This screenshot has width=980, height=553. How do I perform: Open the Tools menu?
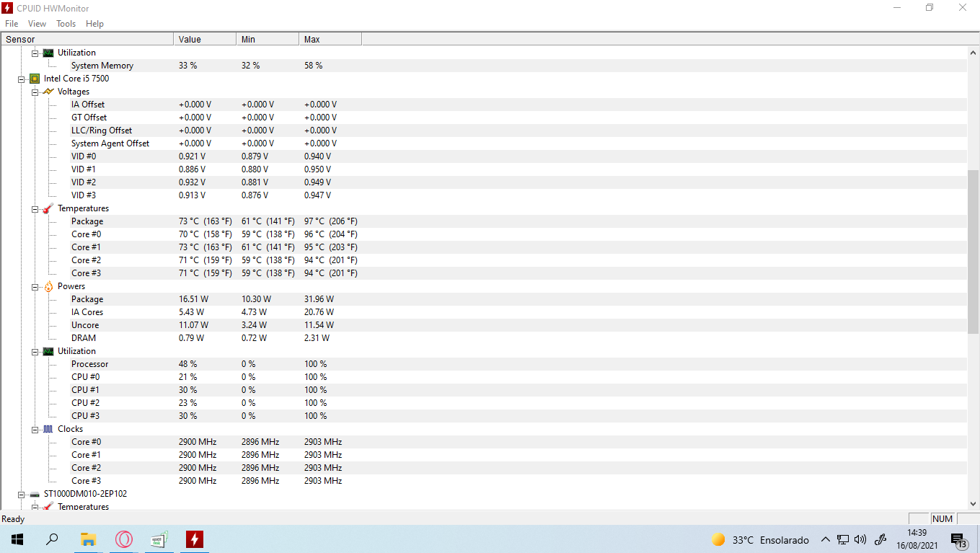(66, 24)
